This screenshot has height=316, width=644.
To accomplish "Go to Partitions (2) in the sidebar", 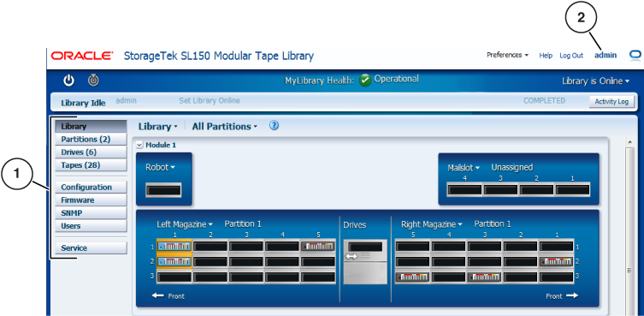I will pyautogui.click(x=91, y=139).
